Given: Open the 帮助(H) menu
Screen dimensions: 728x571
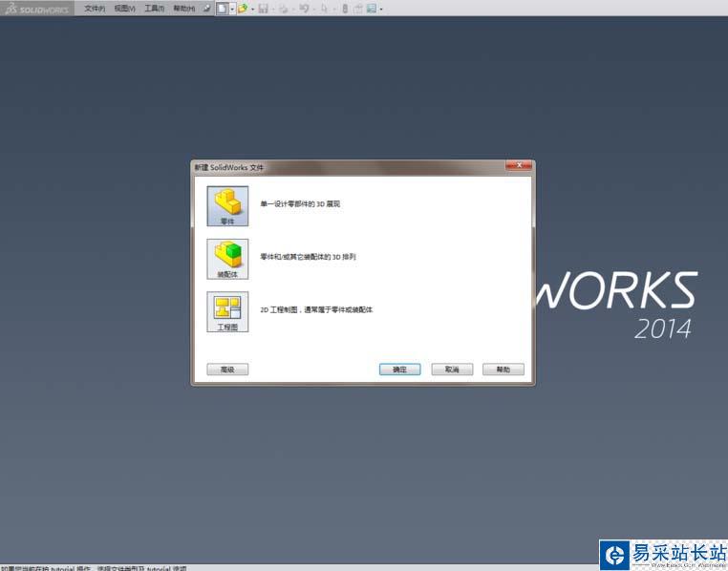Looking at the screenshot, I should click(x=183, y=9).
